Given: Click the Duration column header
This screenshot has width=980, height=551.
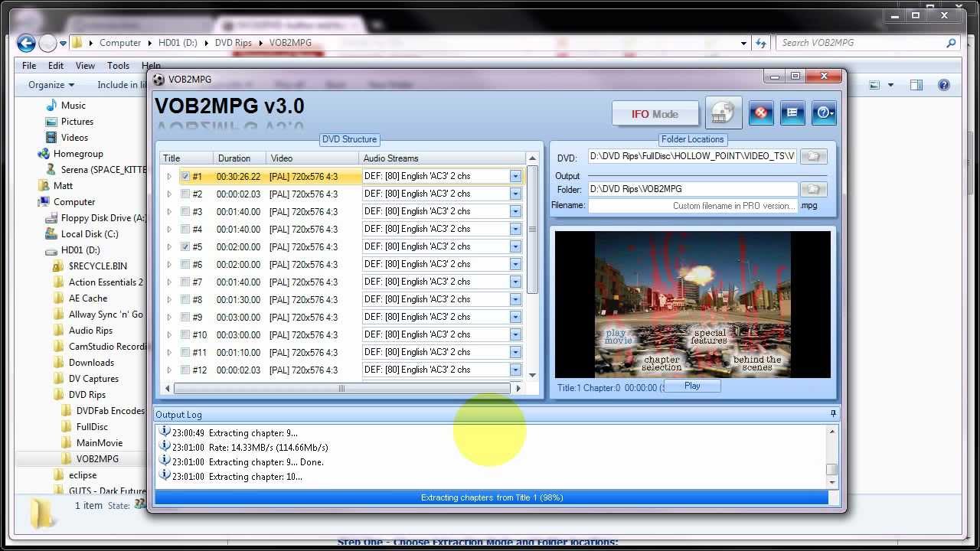Looking at the screenshot, I should pyautogui.click(x=240, y=158).
